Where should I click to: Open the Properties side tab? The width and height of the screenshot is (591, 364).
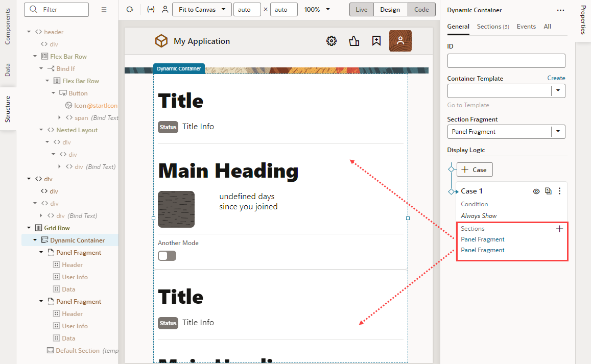[x=583, y=20]
